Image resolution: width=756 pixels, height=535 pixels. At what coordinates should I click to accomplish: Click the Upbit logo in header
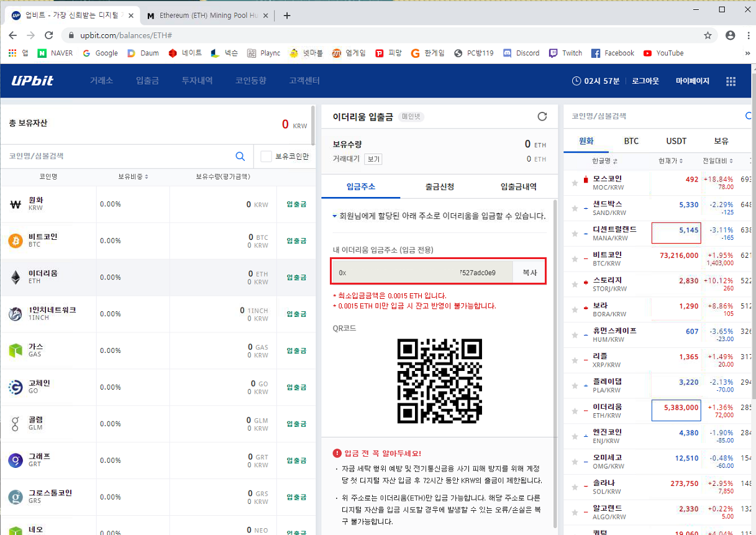(x=32, y=81)
